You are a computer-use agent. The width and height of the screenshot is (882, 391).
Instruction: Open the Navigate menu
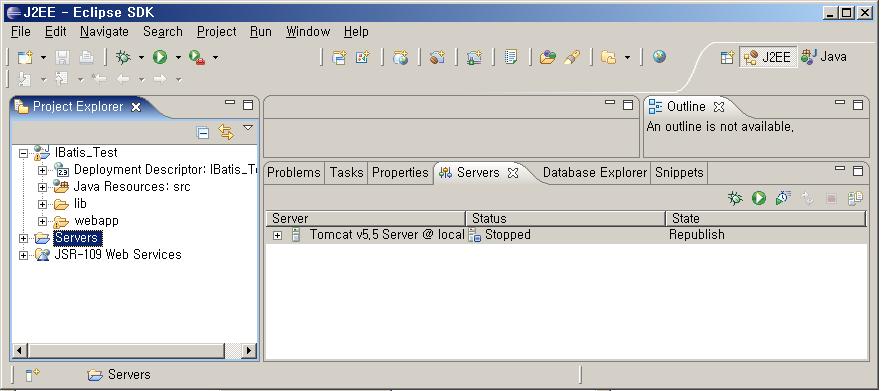pyautogui.click(x=104, y=32)
